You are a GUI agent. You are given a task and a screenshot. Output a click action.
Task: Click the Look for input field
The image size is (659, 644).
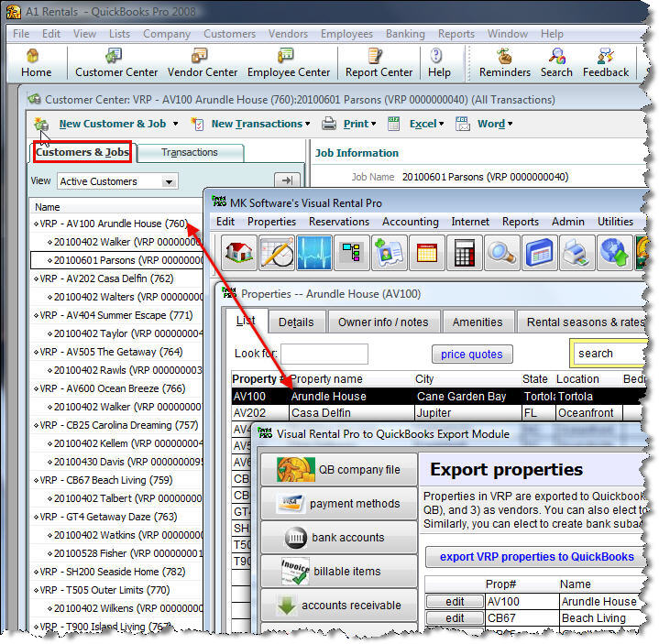324,354
